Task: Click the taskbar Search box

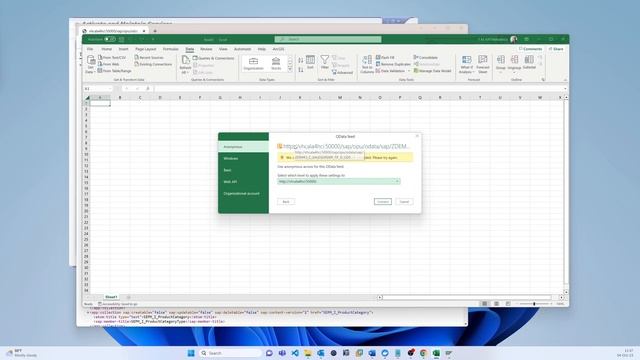Action: [230, 353]
